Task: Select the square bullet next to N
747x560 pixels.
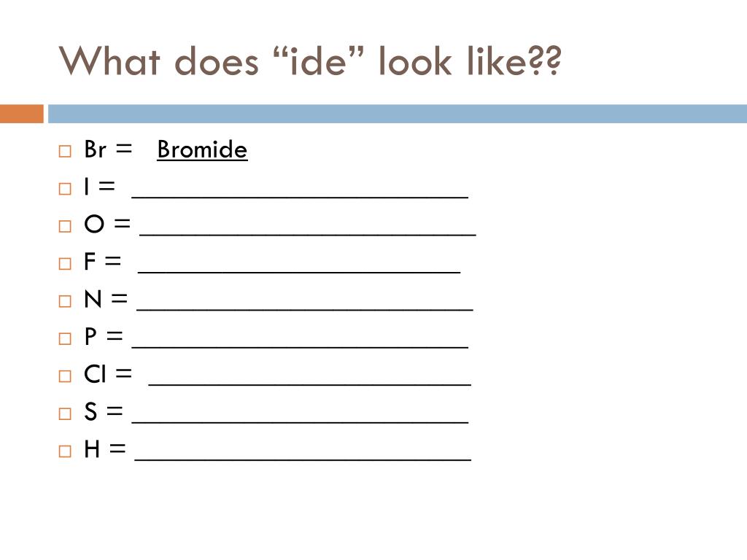Action: [x=65, y=301]
